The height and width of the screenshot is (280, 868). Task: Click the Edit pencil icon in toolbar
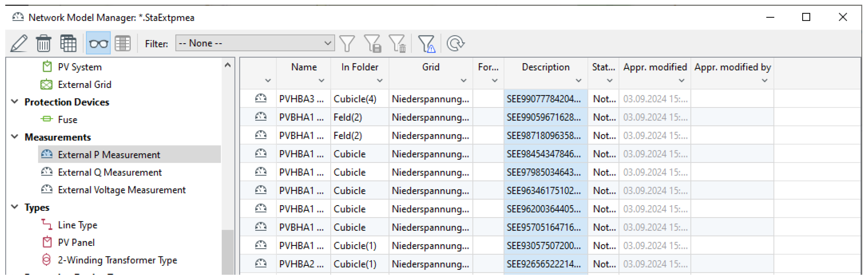[19, 43]
